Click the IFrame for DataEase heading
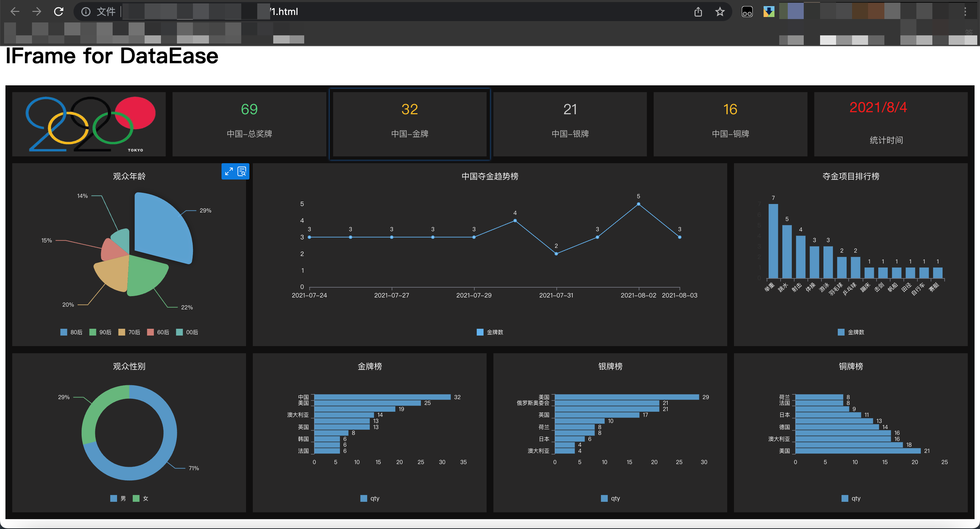Image resolution: width=980 pixels, height=529 pixels. tap(112, 56)
